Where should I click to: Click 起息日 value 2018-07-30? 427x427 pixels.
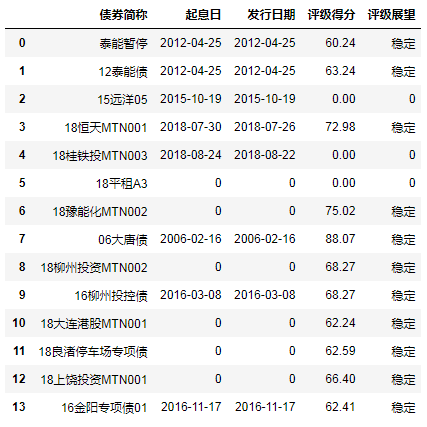pyautogui.click(x=191, y=127)
